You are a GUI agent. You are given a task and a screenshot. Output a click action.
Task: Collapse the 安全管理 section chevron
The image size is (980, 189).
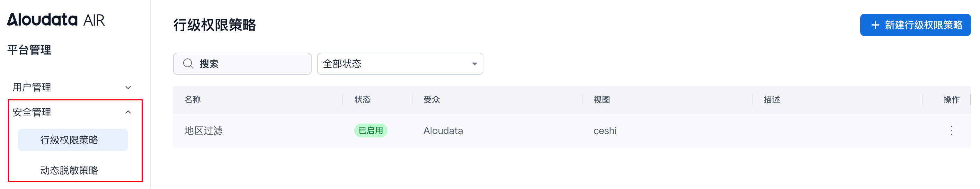(128, 112)
